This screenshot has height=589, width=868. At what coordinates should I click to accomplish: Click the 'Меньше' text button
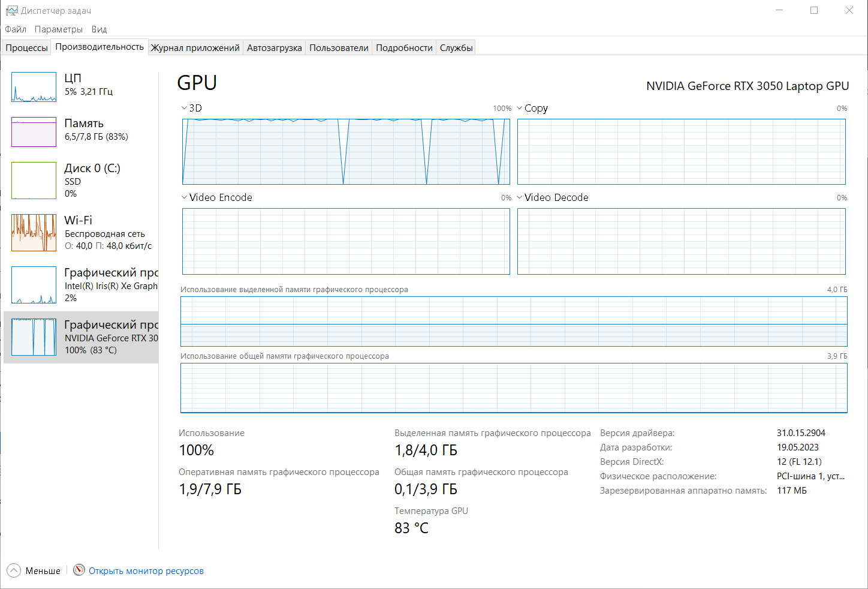(43, 571)
